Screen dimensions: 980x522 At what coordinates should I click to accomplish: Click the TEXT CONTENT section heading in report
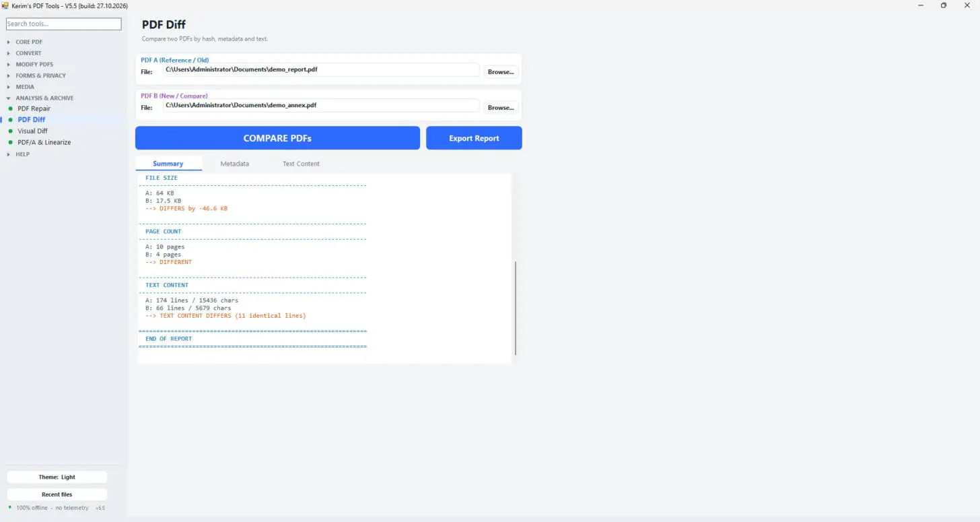167,285
